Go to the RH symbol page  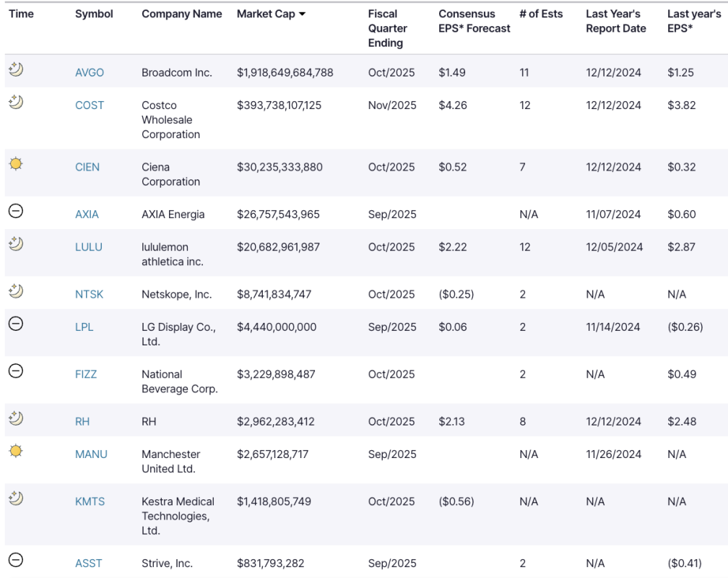82,421
